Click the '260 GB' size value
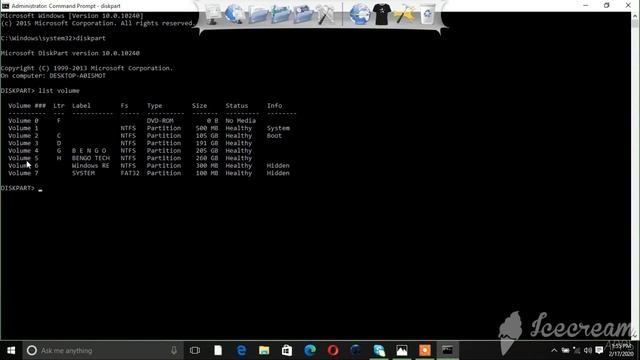 click(207, 158)
